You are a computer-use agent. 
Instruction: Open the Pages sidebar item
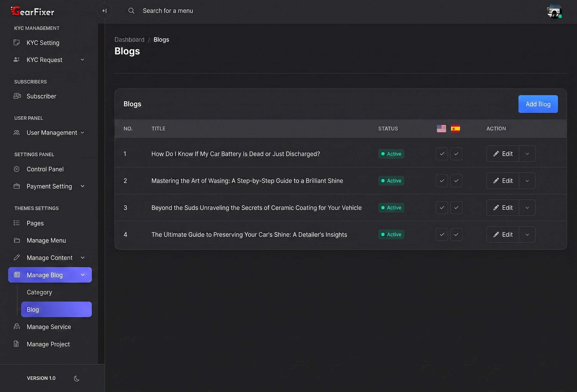click(35, 223)
